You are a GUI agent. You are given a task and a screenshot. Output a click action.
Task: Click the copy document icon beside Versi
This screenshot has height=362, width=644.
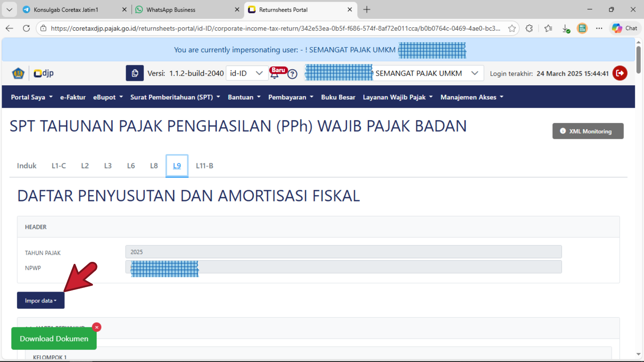coord(135,73)
